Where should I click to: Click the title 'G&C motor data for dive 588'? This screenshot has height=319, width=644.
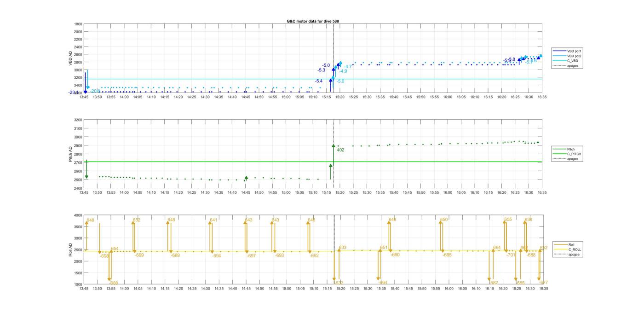(313, 21)
